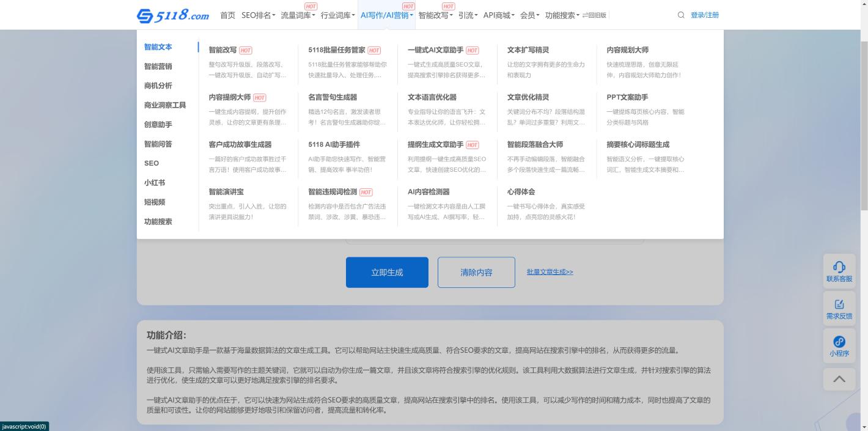Open 摘要核心词标题生成 tool
This screenshot has width=868, height=431.
638,145
